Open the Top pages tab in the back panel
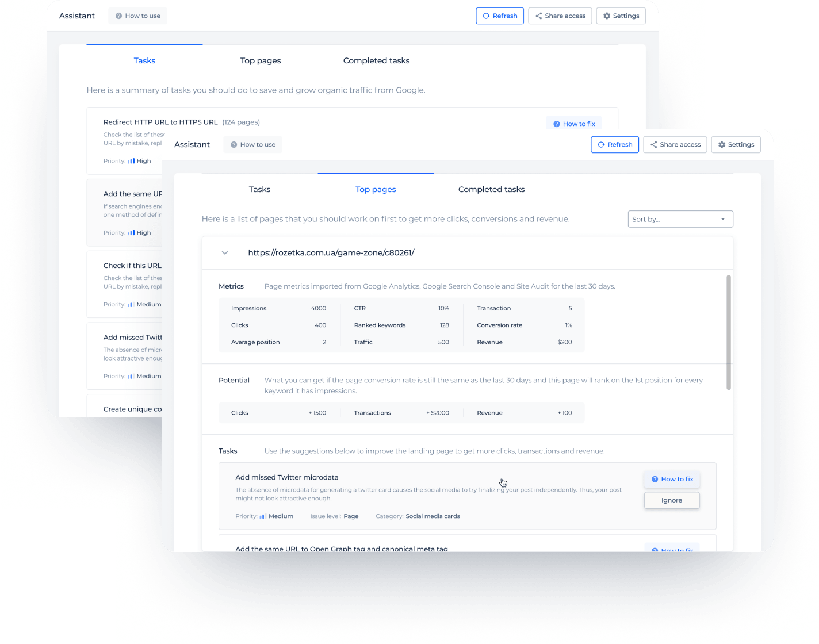819x644 pixels. tap(261, 60)
